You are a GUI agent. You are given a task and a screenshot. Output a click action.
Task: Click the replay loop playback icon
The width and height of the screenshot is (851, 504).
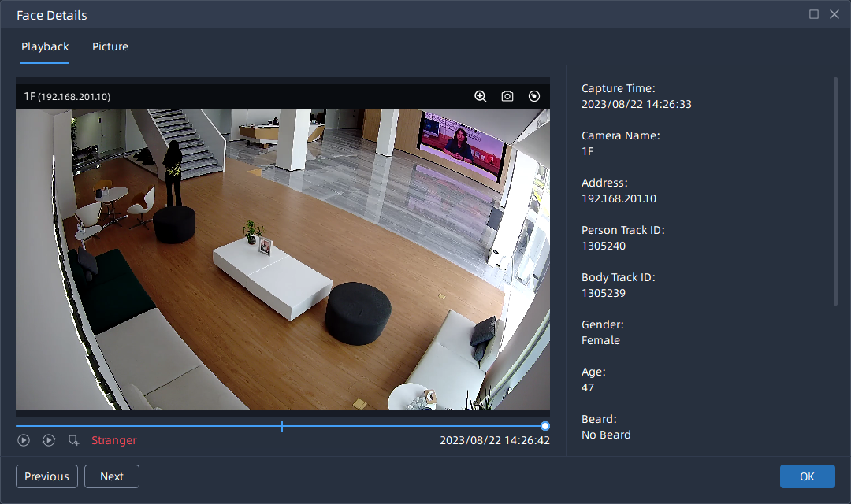(x=49, y=440)
